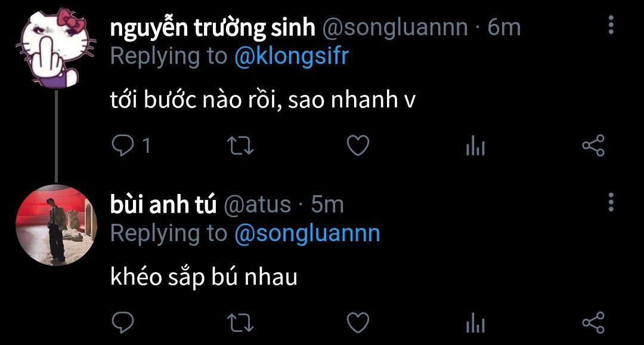Open tweet text "khéo sắp bú nhau"
This screenshot has width=644, height=345.
[x=204, y=278]
